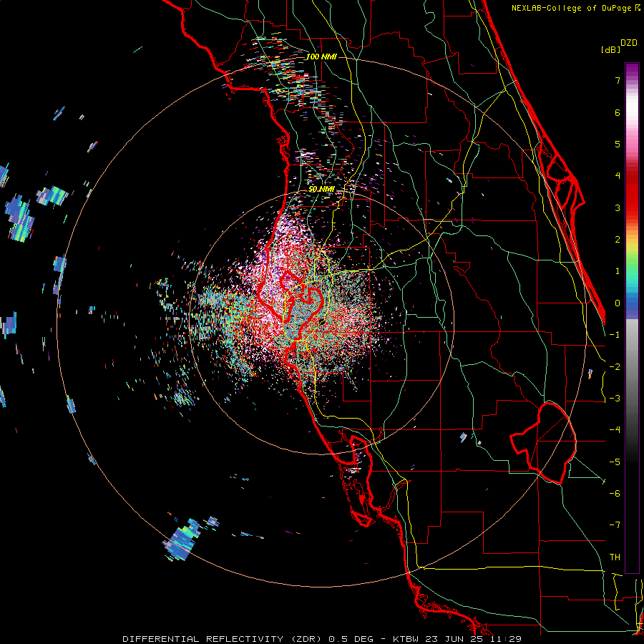
Task: Pick the yellow band of the color scale
Action: point(632,246)
